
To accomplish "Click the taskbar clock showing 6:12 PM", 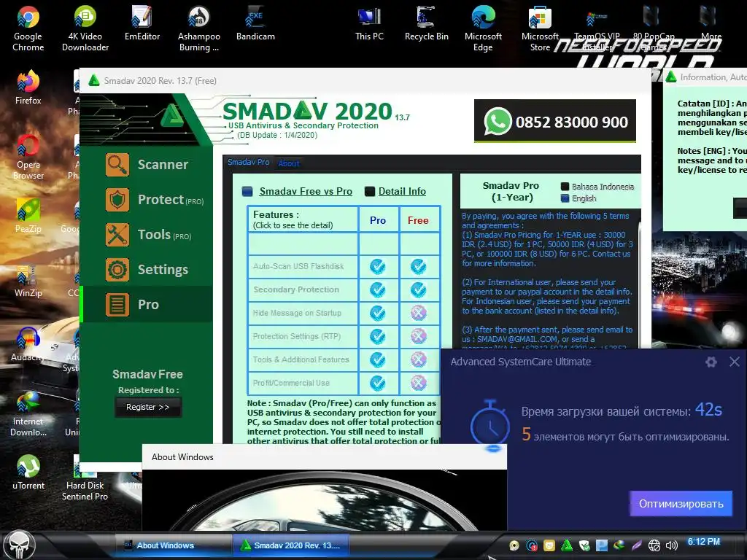I will (x=704, y=542).
